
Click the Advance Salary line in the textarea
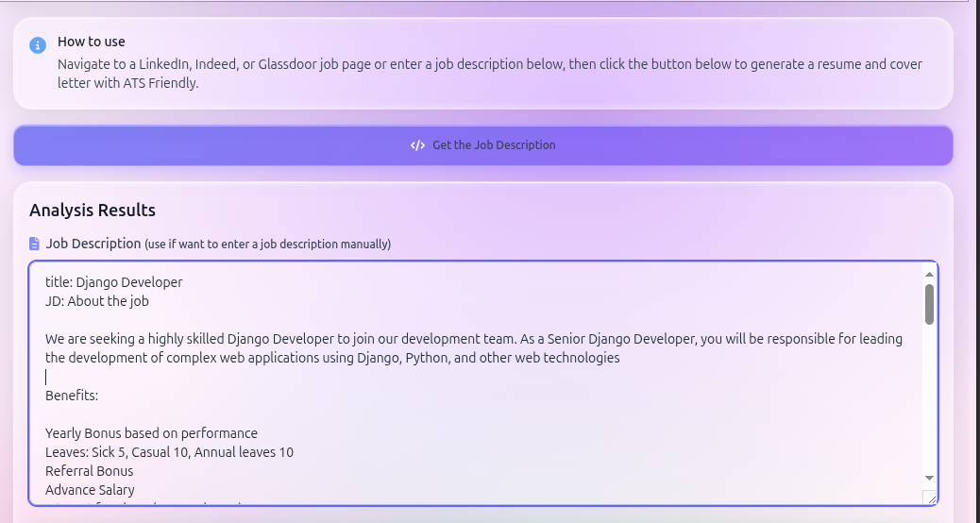(90, 490)
